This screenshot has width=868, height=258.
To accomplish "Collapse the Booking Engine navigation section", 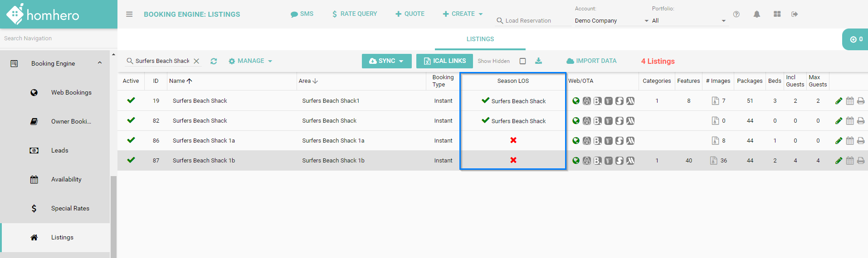I will click(100, 63).
